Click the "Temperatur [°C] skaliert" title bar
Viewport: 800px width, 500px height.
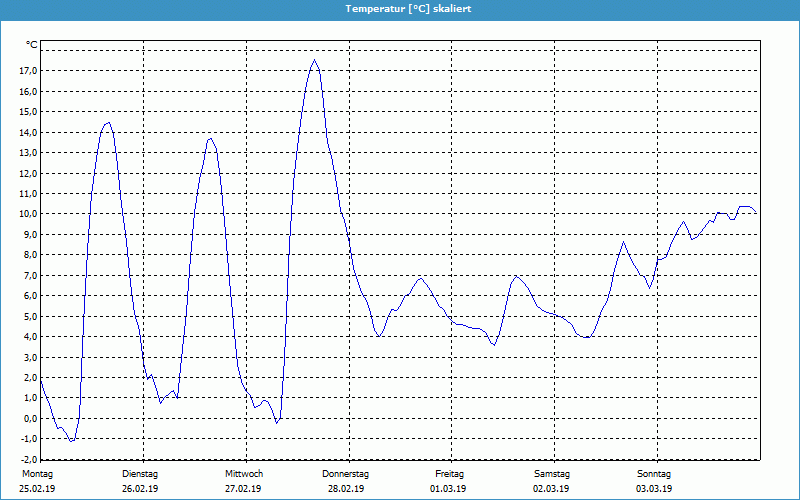click(400, 8)
